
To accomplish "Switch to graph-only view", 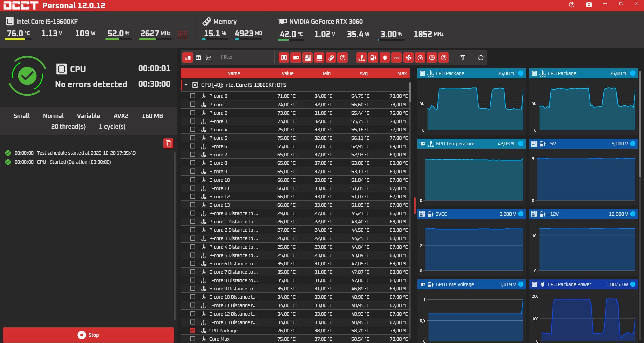I will pyautogui.click(x=209, y=58).
